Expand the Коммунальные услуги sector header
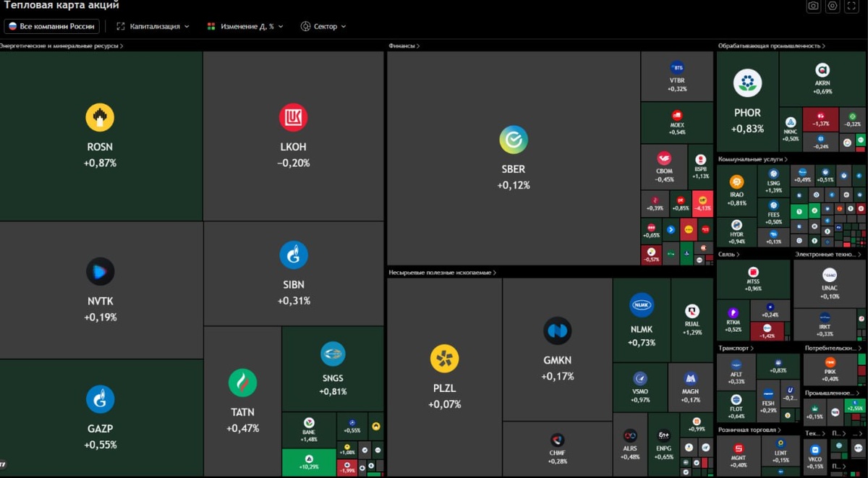 point(753,159)
